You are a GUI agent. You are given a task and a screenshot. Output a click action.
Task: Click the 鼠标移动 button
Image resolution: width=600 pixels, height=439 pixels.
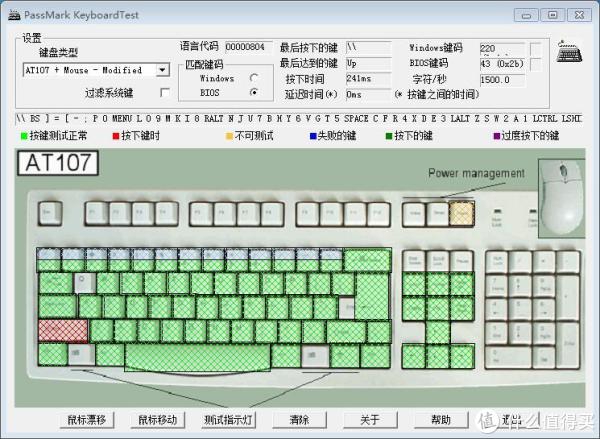(x=158, y=420)
